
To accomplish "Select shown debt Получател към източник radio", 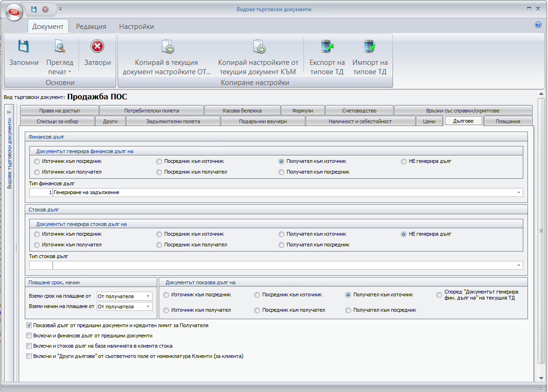I will pos(348,295).
